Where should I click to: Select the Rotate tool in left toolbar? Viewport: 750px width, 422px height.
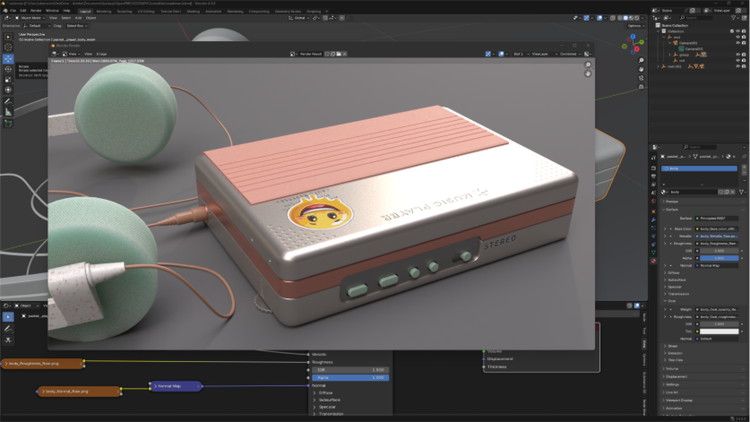pos(8,69)
